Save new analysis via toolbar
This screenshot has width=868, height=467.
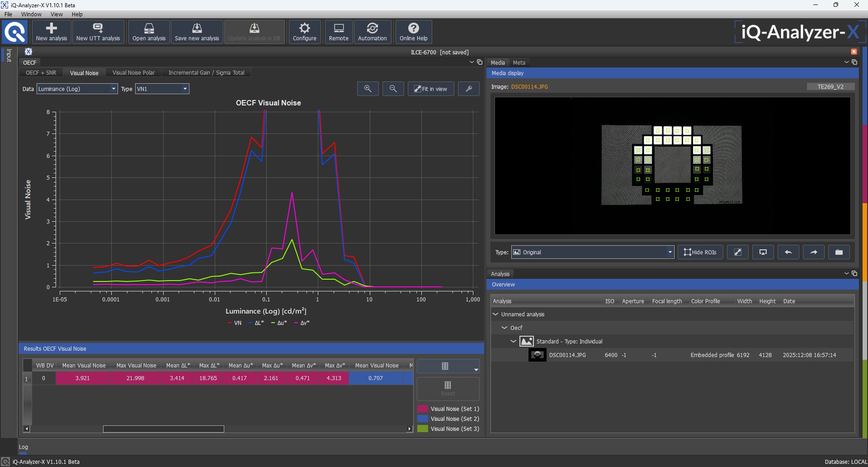coord(197,32)
